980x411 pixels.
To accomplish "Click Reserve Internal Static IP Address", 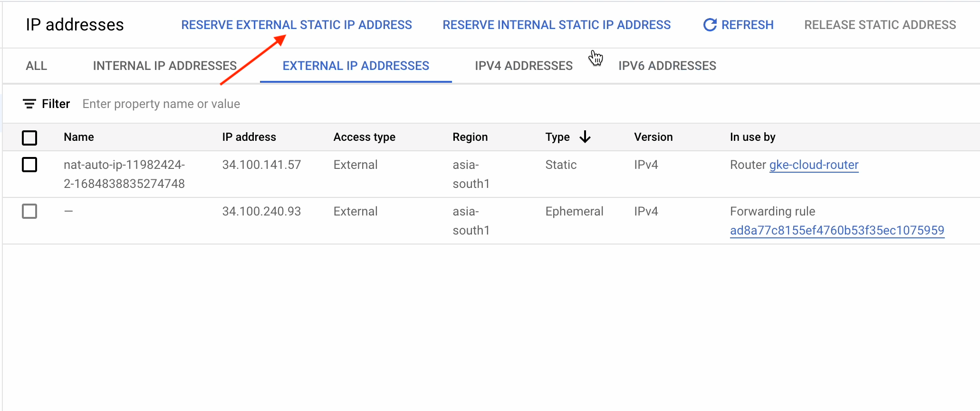I will coord(557,25).
